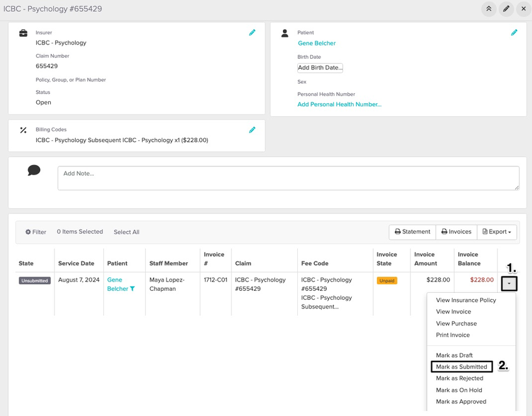Click the briefcase Insurer icon
The height and width of the screenshot is (416, 532).
click(23, 33)
